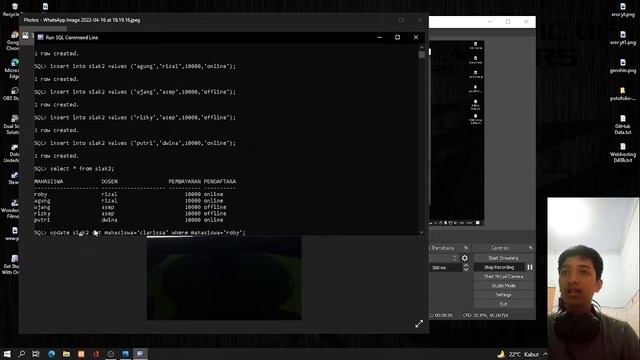The width and height of the screenshot is (640, 360).
Task: Open the genshin.png desktop file
Action: coord(623,66)
